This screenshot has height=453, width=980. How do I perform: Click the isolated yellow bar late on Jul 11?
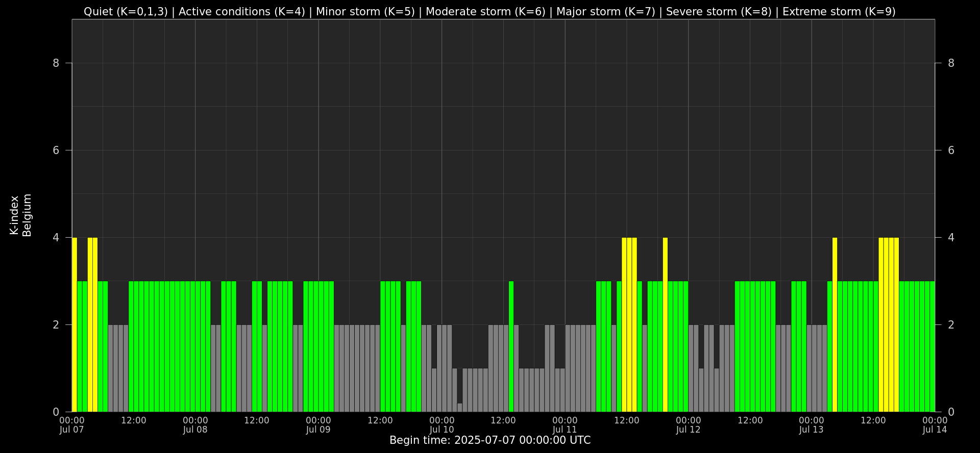(x=665, y=324)
